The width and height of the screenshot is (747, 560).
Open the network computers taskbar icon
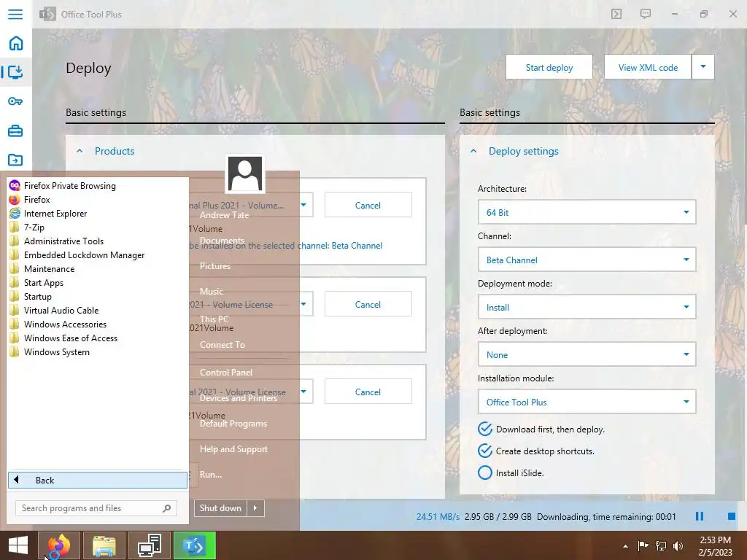(x=149, y=545)
